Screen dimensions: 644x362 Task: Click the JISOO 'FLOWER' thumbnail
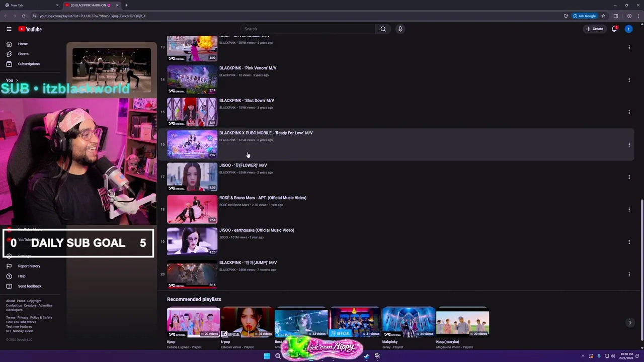[x=192, y=177]
